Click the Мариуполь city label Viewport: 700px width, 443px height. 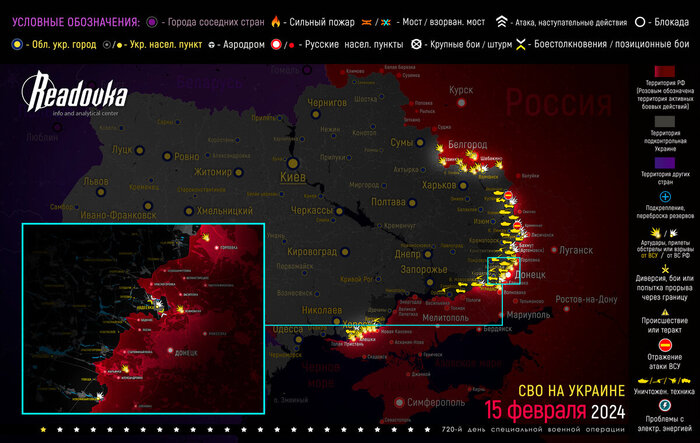[528, 314]
